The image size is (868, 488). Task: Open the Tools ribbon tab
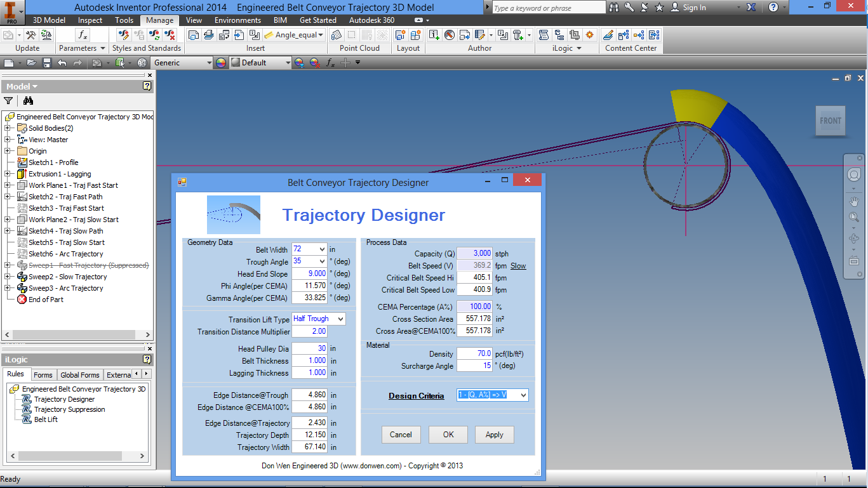tap(124, 20)
